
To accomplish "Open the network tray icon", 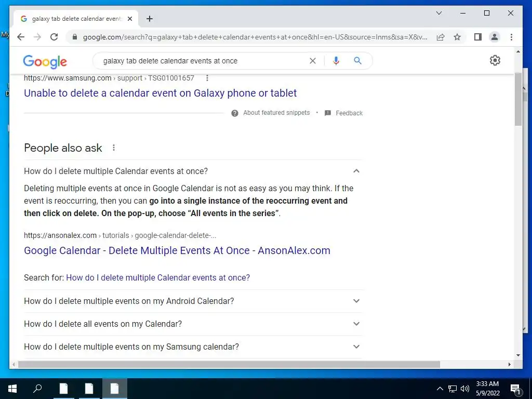I will 453,389.
